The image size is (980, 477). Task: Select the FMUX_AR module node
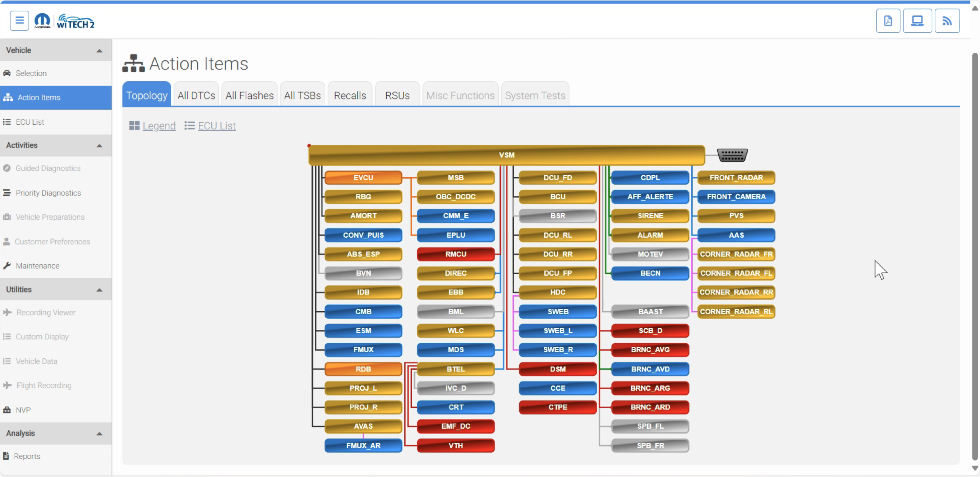coord(363,445)
